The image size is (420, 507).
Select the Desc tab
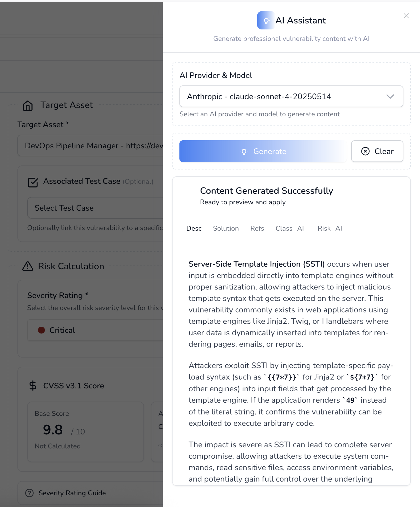194,228
